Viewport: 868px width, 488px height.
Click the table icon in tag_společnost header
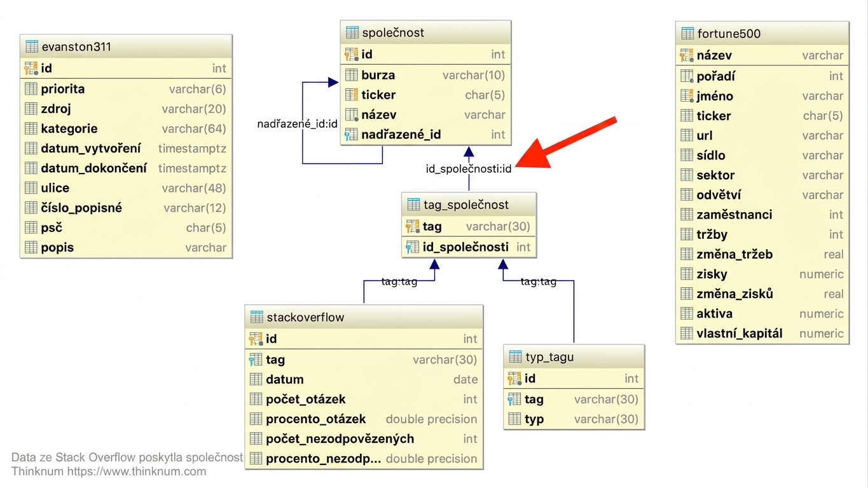[x=413, y=205]
